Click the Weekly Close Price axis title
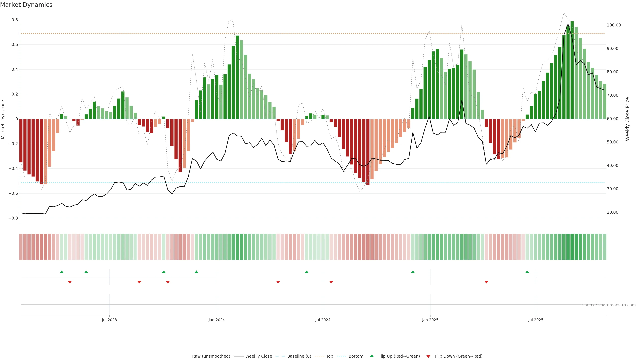 tap(627, 119)
